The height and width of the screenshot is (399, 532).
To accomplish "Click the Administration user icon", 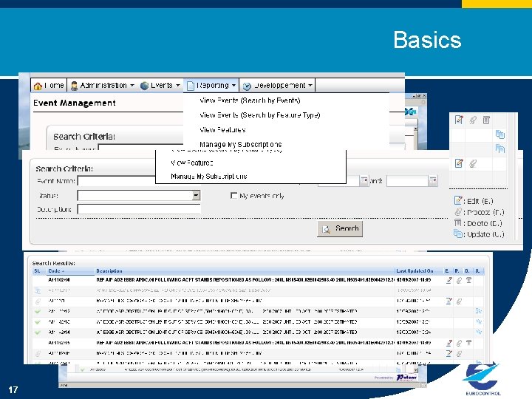I will [x=74, y=86].
